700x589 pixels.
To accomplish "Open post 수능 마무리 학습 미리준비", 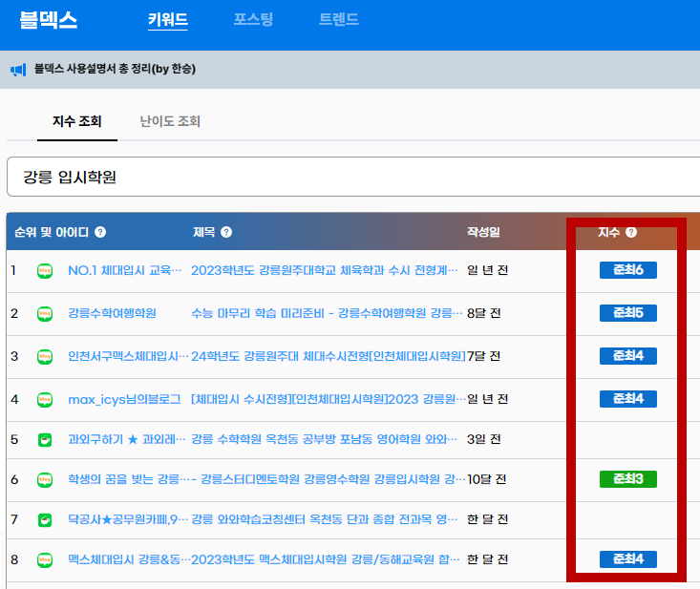I will click(x=327, y=313).
